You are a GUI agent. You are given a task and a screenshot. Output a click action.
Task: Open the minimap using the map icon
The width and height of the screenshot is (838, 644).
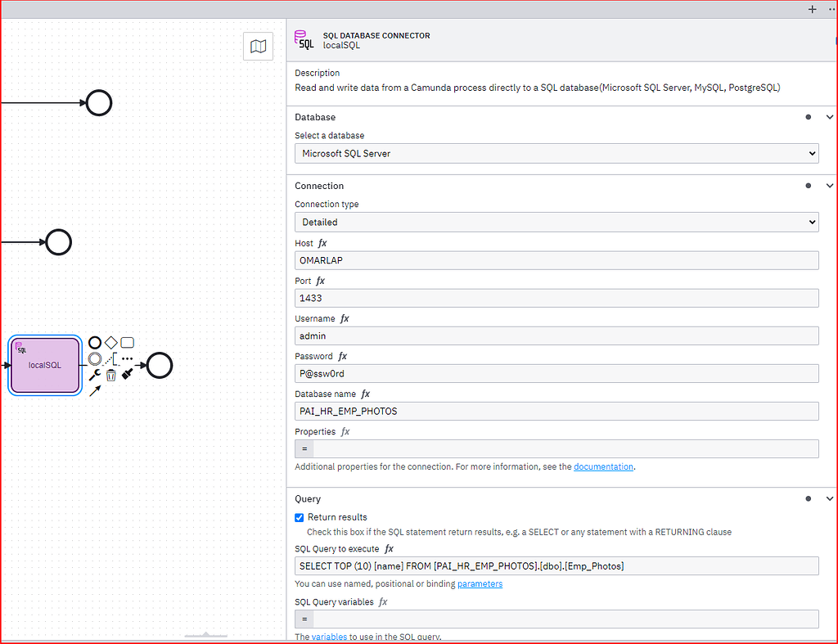258,46
